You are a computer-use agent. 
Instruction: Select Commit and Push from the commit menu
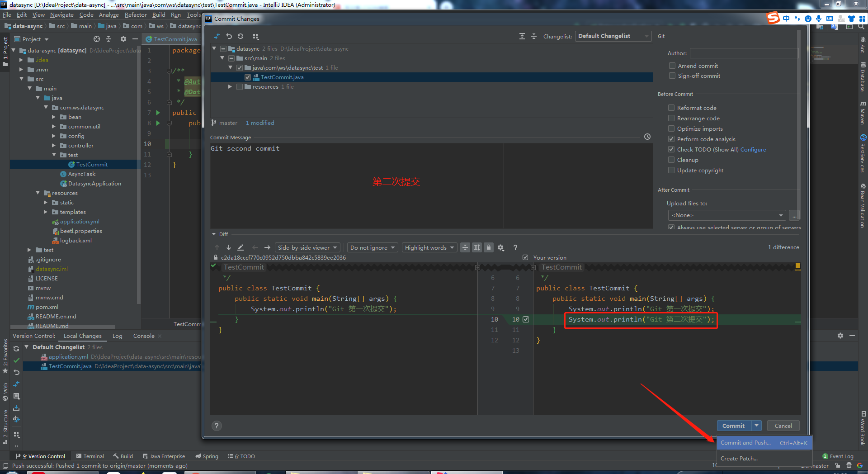[x=746, y=443]
